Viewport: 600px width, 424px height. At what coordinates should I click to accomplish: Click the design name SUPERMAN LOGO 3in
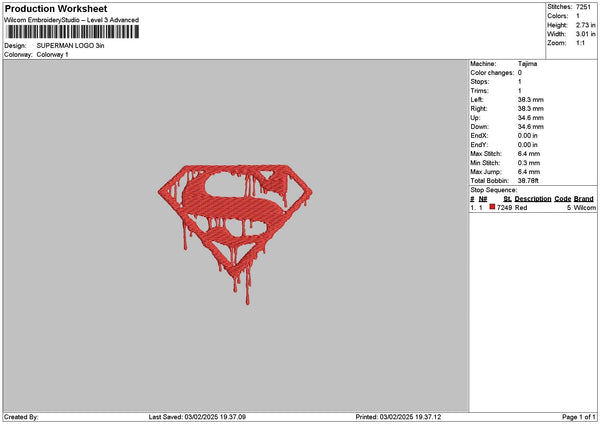pyautogui.click(x=70, y=46)
